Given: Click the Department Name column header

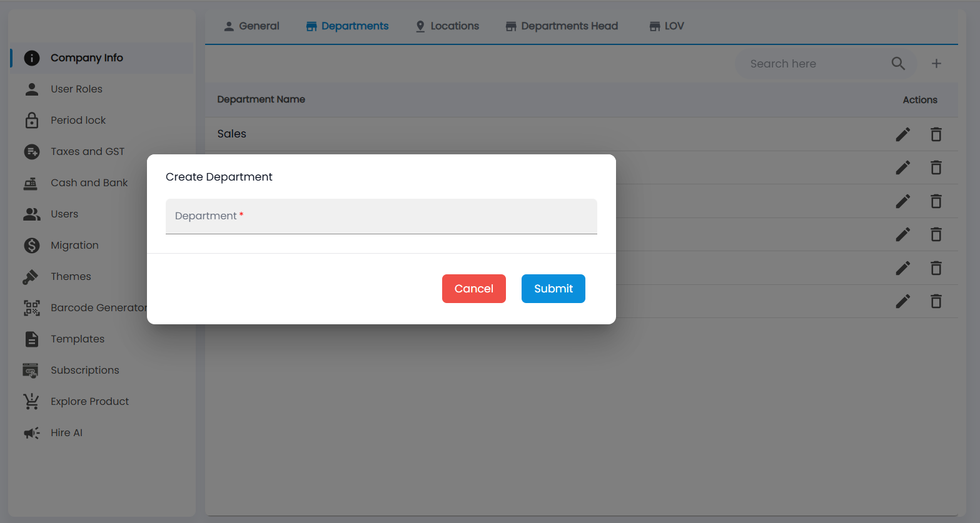Looking at the screenshot, I should coord(261,99).
